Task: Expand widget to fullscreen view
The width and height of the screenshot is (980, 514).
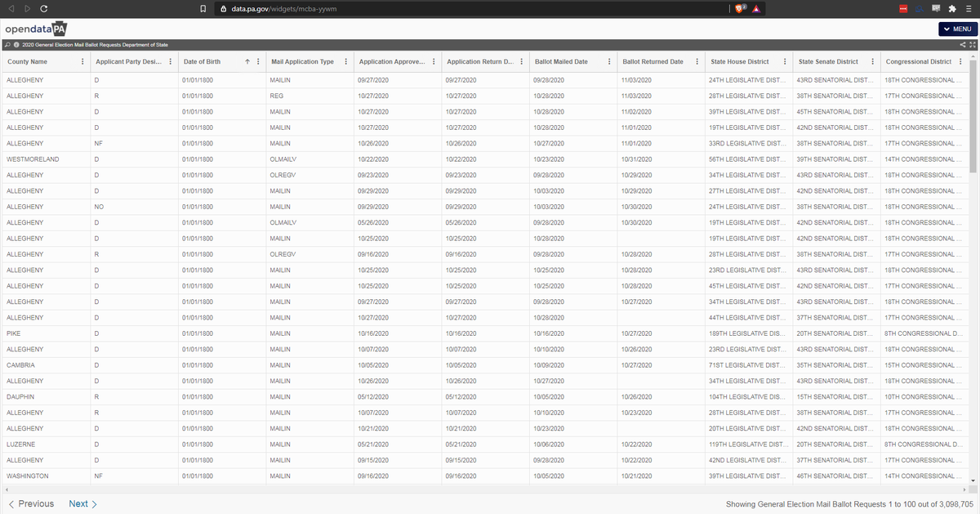Action: 972,44
